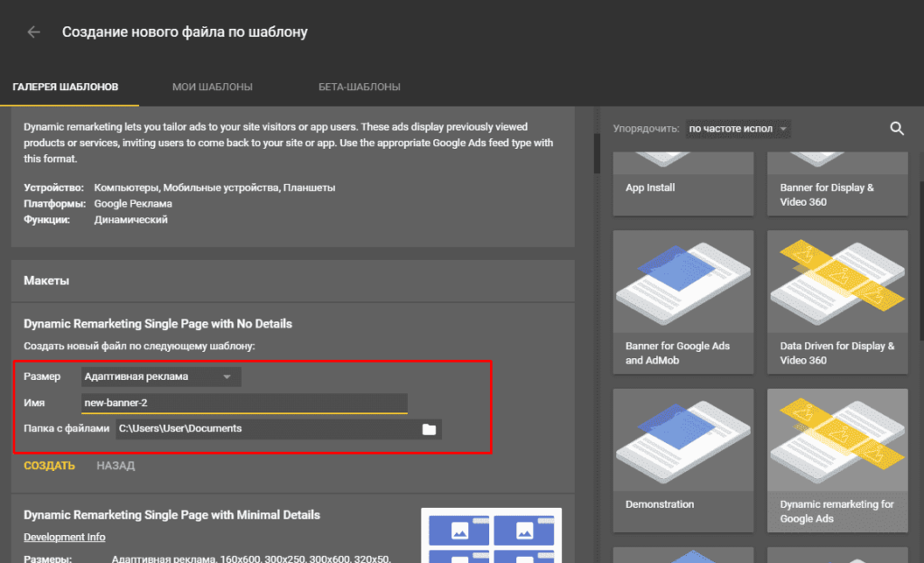Switch to the Мои шаблоны tab
The width and height of the screenshot is (924, 563).
pos(212,88)
